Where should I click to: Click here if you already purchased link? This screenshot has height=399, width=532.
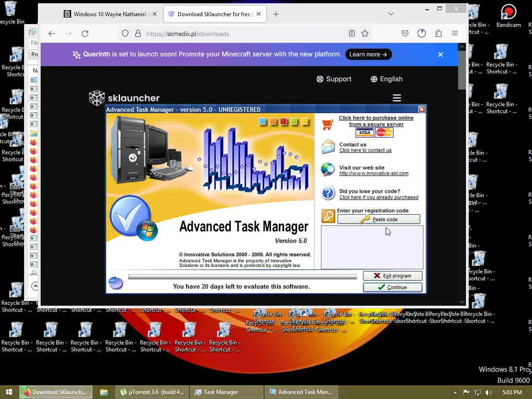coord(379,198)
